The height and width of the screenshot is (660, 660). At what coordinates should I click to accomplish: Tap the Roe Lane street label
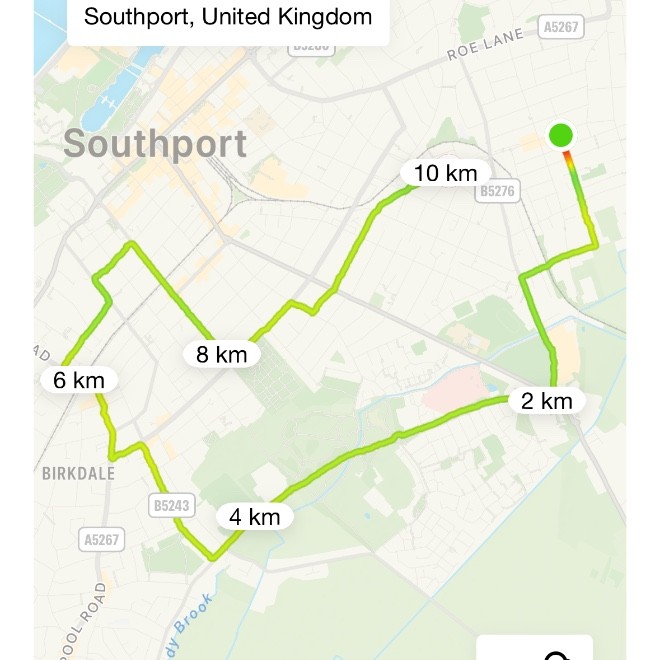[x=485, y=44]
